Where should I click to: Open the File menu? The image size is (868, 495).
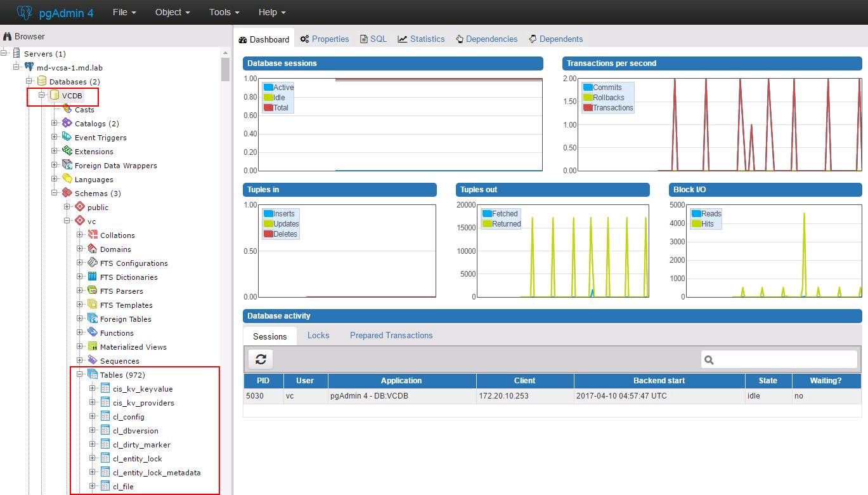click(124, 12)
